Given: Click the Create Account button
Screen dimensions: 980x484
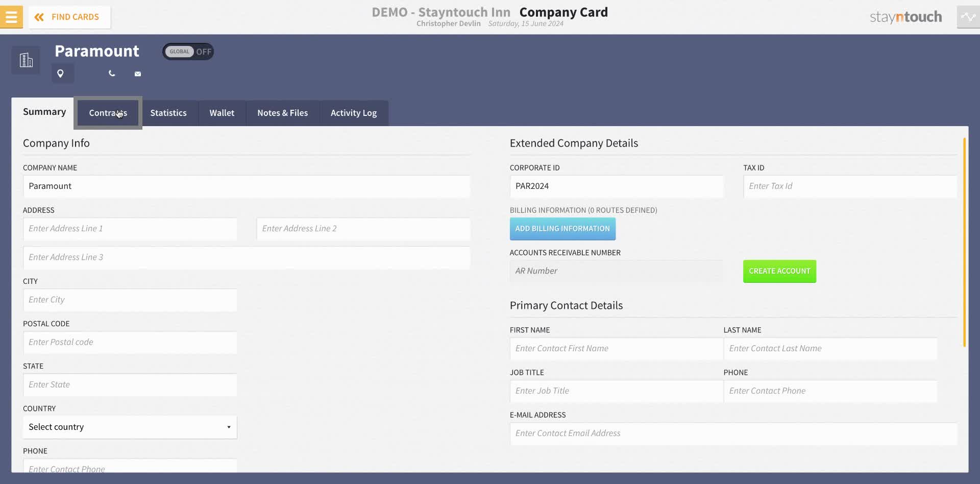Looking at the screenshot, I should click(779, 271).
